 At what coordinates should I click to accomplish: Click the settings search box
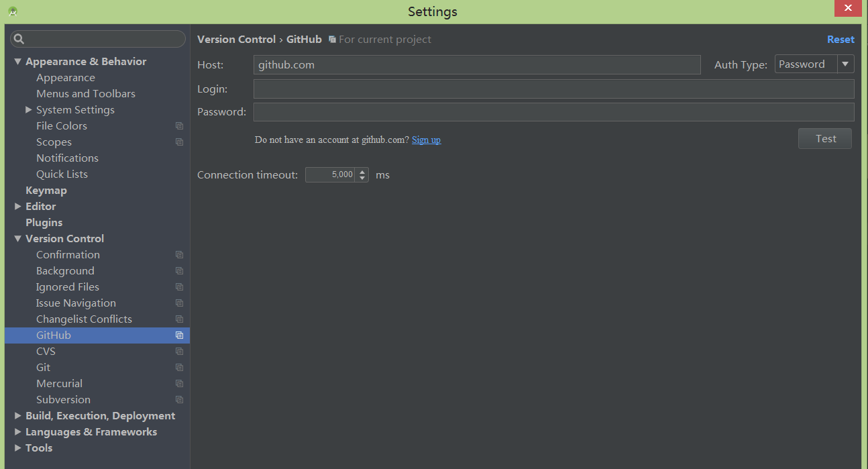point(98,39)
